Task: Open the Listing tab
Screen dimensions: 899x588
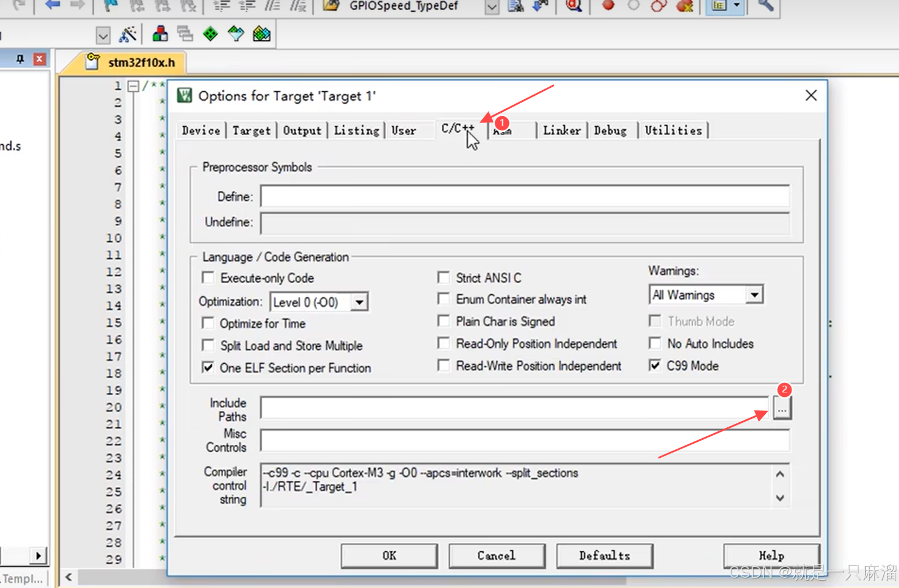Action: tap(356, 130)
